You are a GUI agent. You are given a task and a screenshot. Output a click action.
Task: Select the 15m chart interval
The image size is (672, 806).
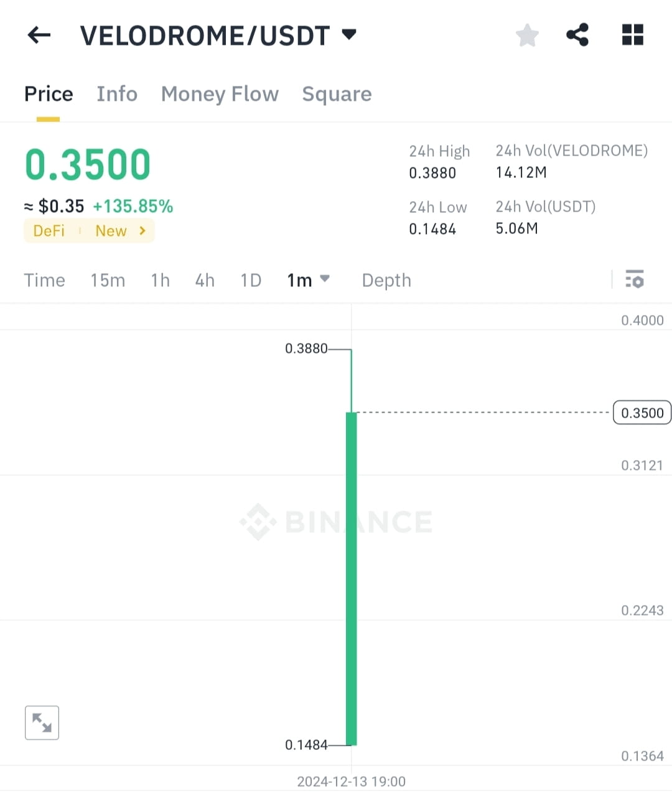pyautogui.click(x=108, y=280)
